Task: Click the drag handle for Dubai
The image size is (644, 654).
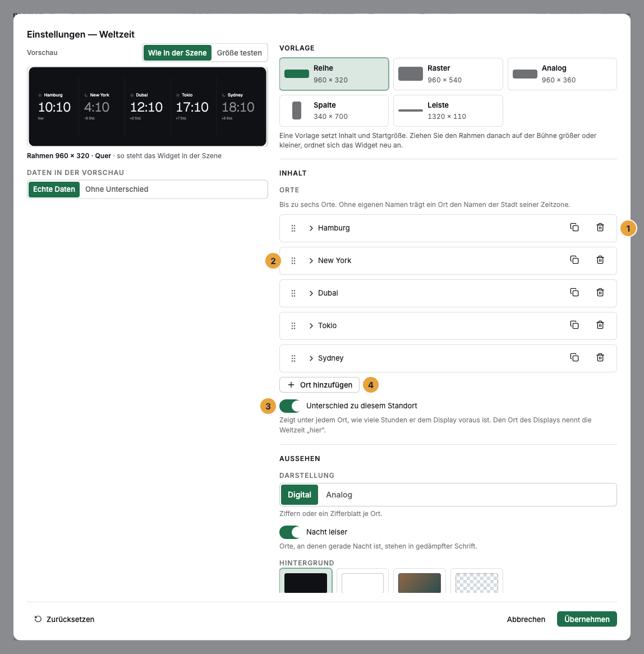Action: tap(293, 293)
